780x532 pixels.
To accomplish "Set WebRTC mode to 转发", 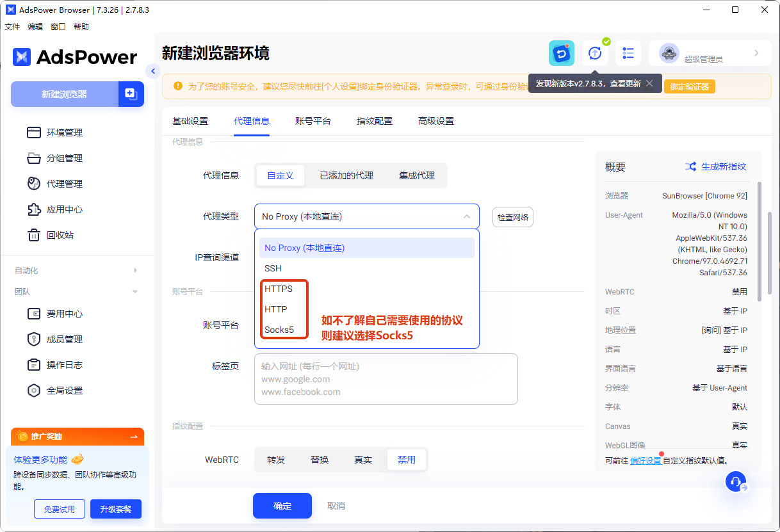I will click(276, 460).
